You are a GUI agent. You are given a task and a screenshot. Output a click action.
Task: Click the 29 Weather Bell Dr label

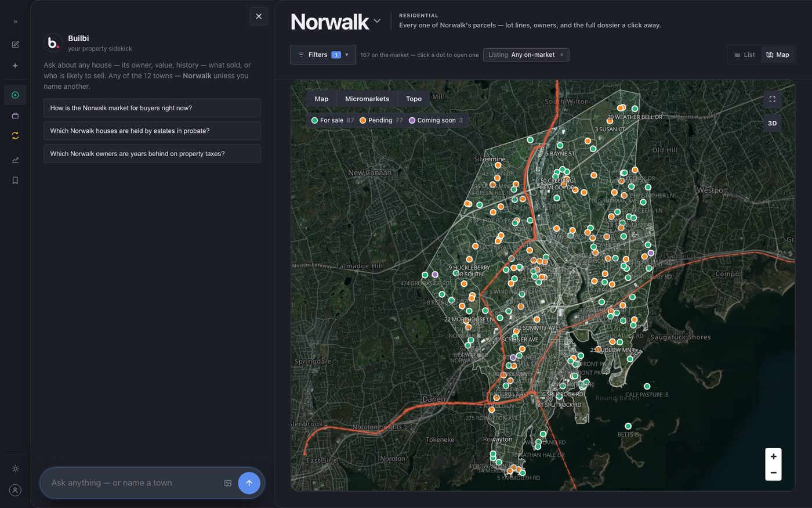(635, 117)
